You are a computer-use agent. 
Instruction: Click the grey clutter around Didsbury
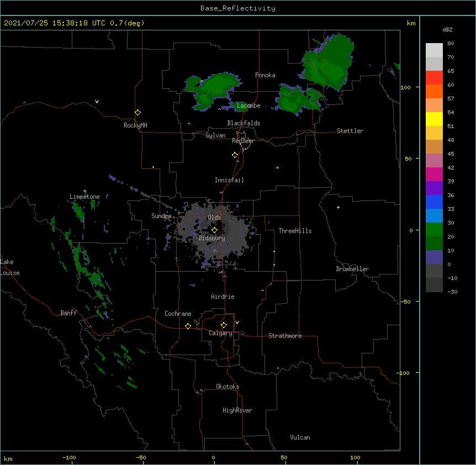213,234
